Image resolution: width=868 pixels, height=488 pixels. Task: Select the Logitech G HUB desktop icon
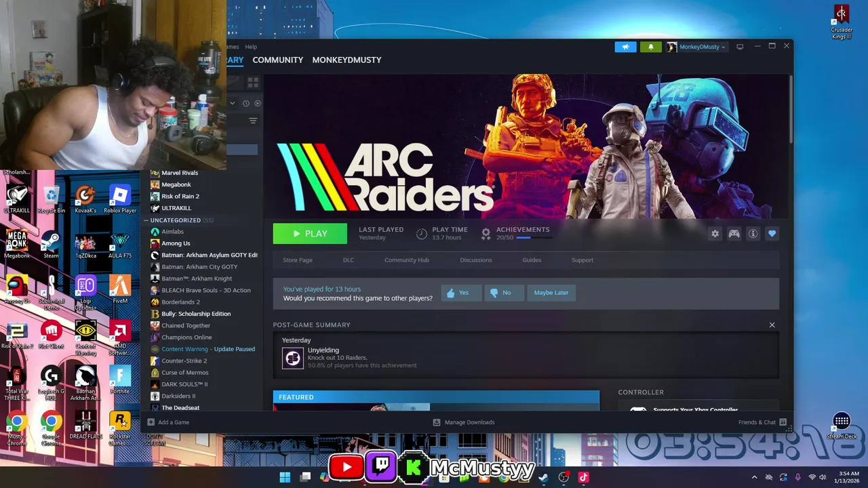52,383
